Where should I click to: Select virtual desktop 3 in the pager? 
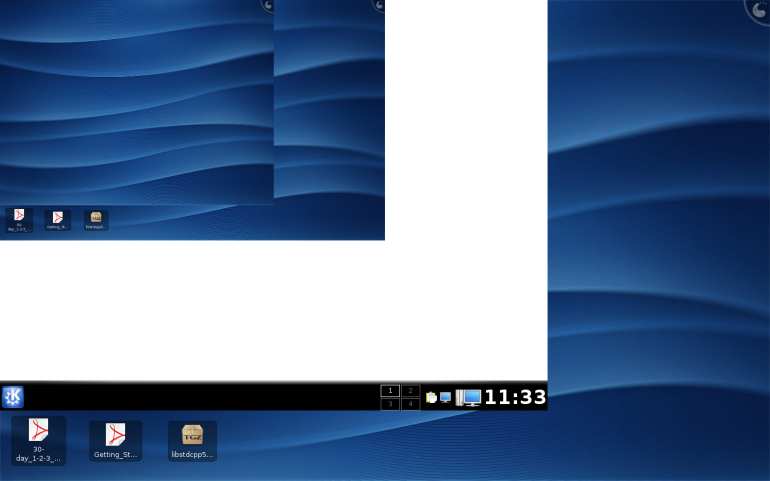390,404
